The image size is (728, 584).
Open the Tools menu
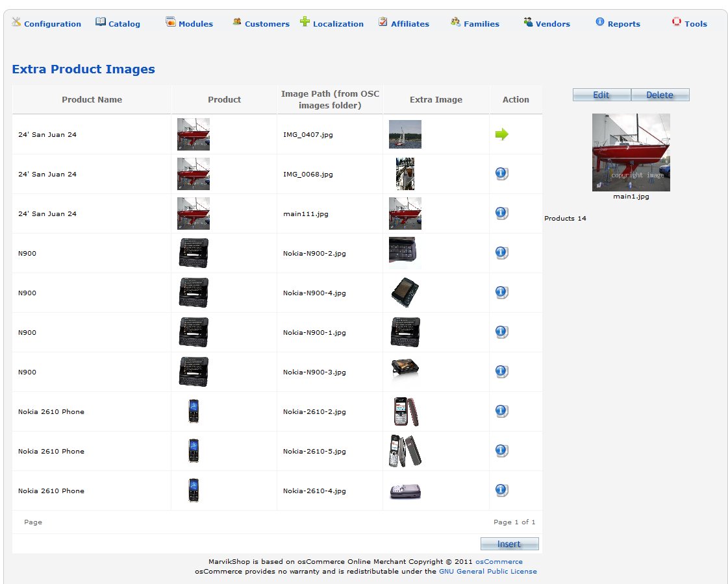pyautogui.click(x=696, y=23)
